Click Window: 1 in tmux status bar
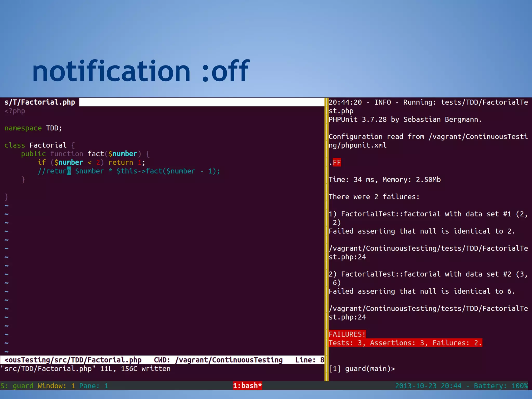 [x=56, y=385]
